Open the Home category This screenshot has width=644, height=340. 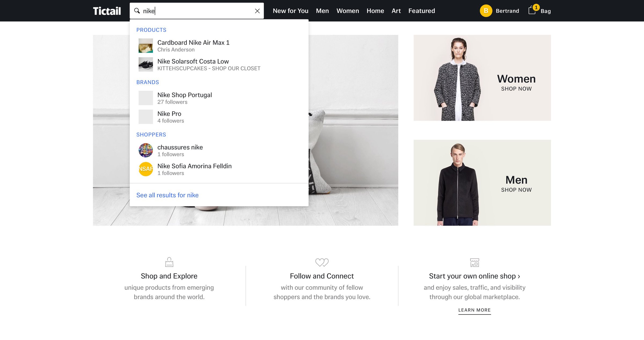coord(375,11)
